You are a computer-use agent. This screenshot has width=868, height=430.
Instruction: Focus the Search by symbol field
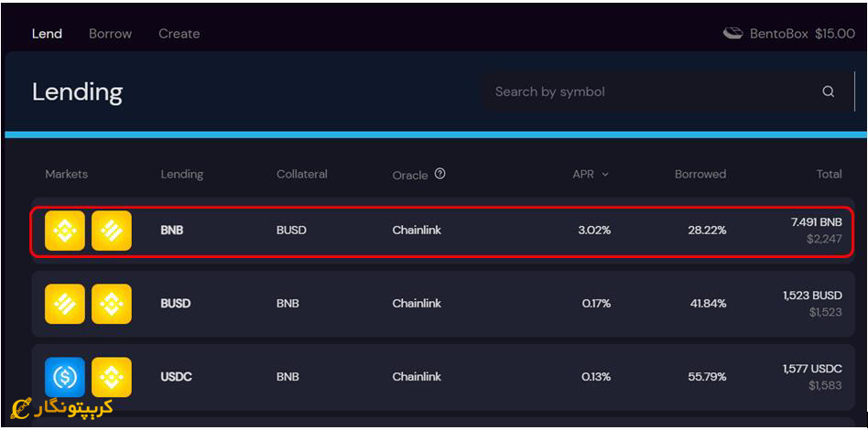[x=665, y=91]
